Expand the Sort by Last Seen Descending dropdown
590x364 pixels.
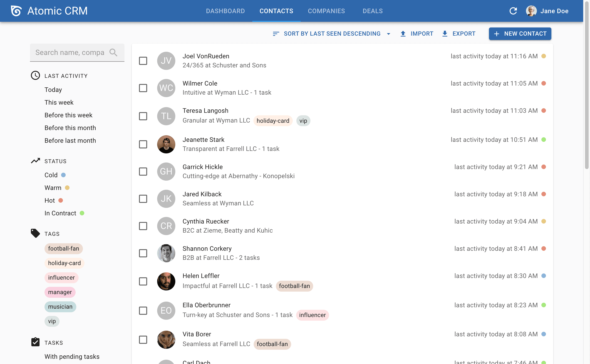coord(388,33)
